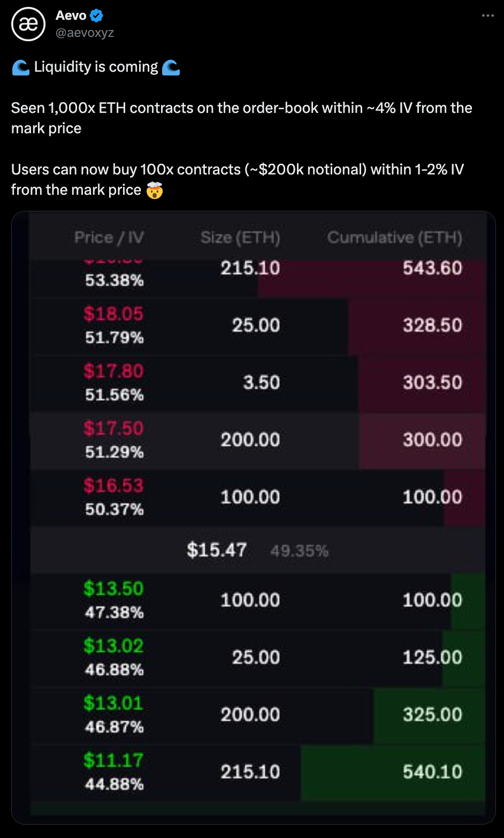Click the wave emoji before 'Liquidity is coming'
This screenshot has height=838, width=504.
click(20, 66)
